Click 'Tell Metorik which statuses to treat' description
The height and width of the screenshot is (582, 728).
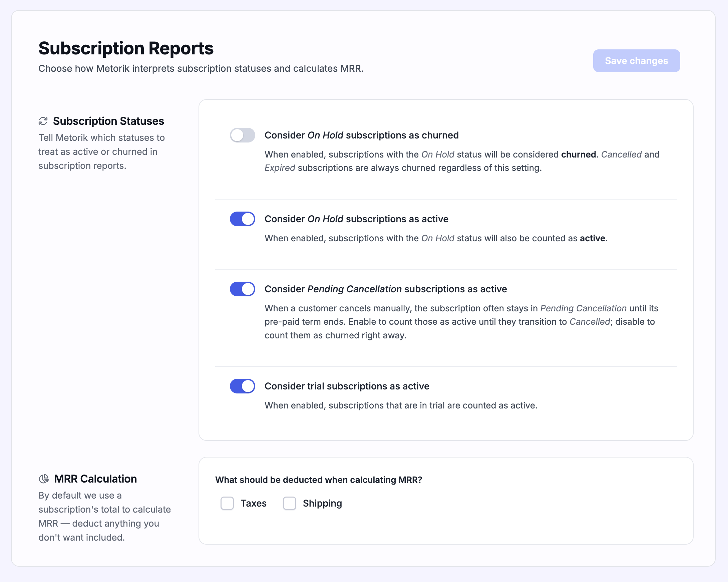(102, 152)
